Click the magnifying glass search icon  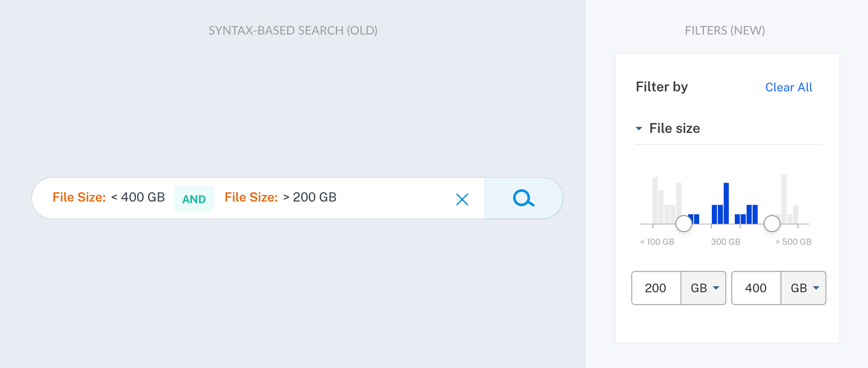click(x=523, y=198)
